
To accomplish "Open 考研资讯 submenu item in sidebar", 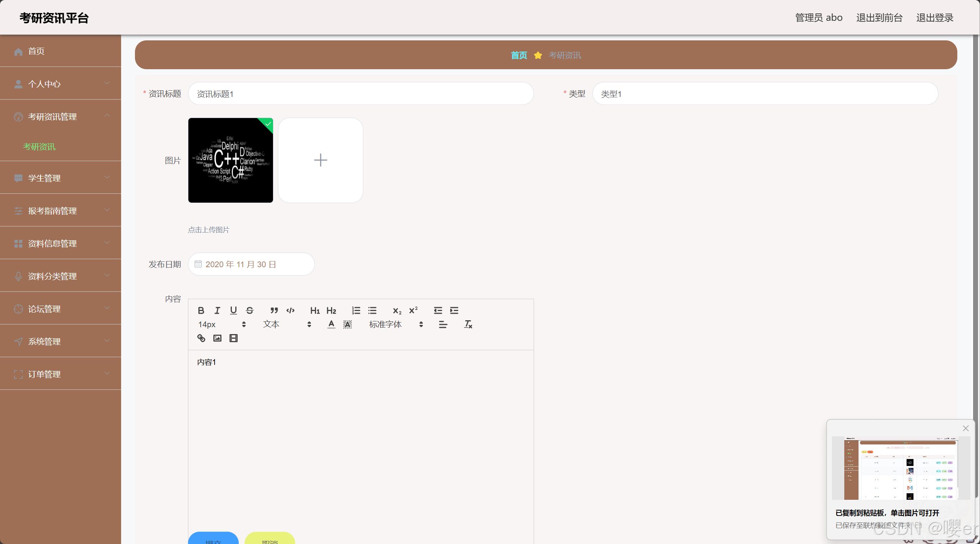I will click(39, 146).
